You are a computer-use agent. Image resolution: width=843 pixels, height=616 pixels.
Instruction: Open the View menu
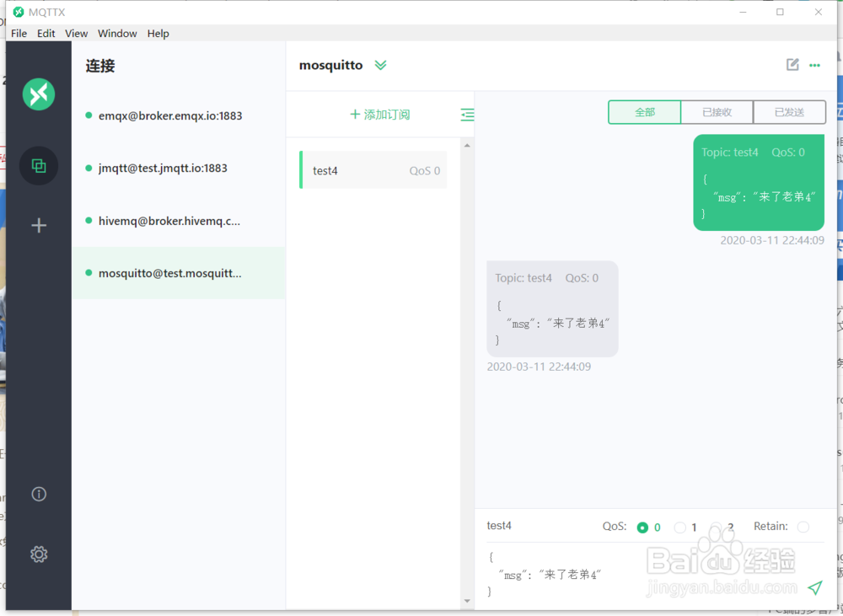click(x=77, y=34)
